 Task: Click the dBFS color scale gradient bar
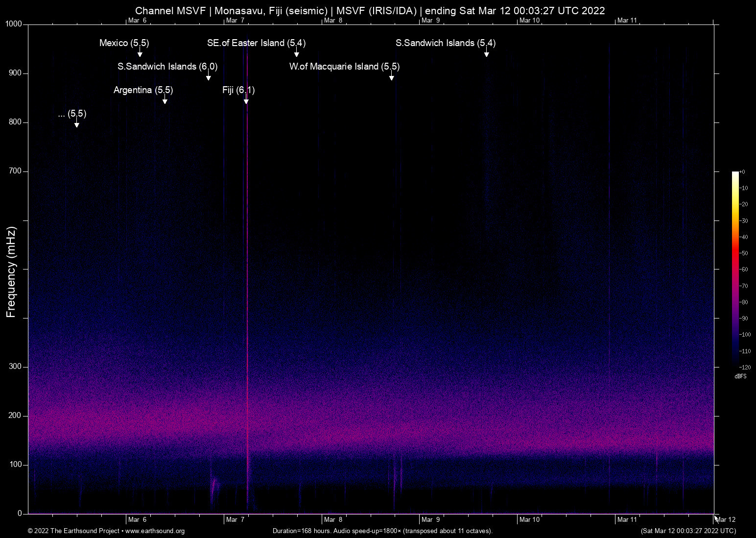pos(735,269)
